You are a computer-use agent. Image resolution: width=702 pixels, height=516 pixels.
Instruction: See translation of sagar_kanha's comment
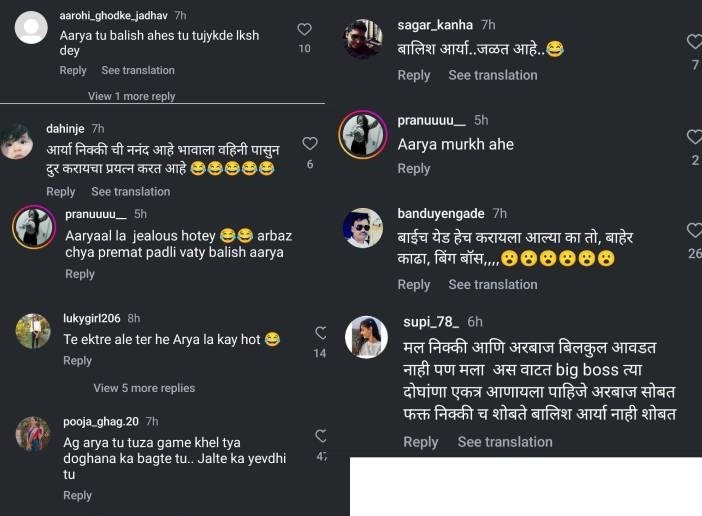492,75
